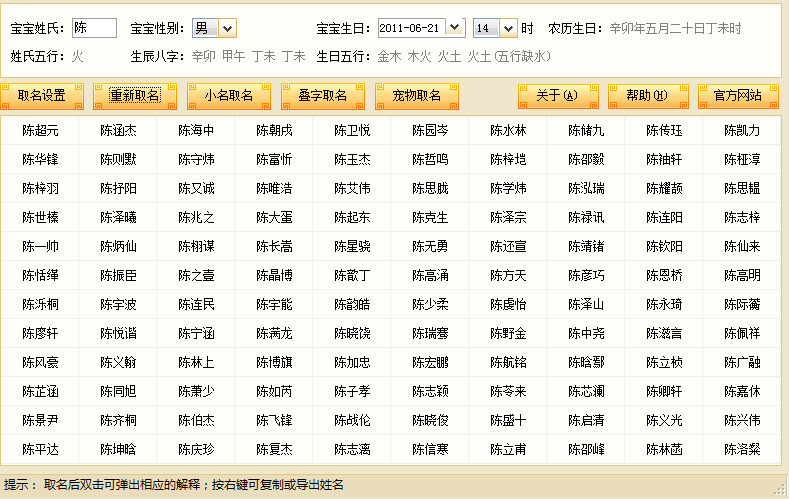This screenshot has height=499, width=789.
Task: Select the name 陈高明
Action: (742, 275)
